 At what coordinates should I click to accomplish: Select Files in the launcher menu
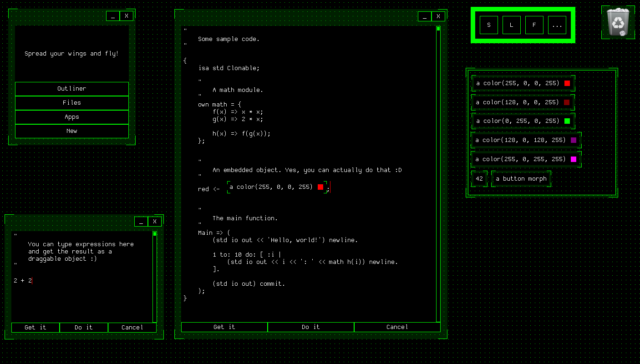pos(72,103)
